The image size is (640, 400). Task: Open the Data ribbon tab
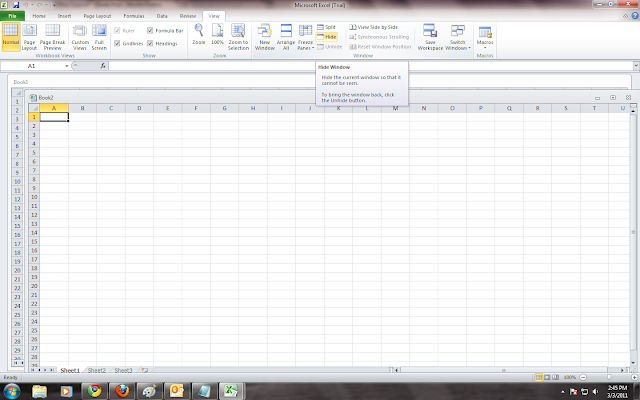(x=162, y=16)
